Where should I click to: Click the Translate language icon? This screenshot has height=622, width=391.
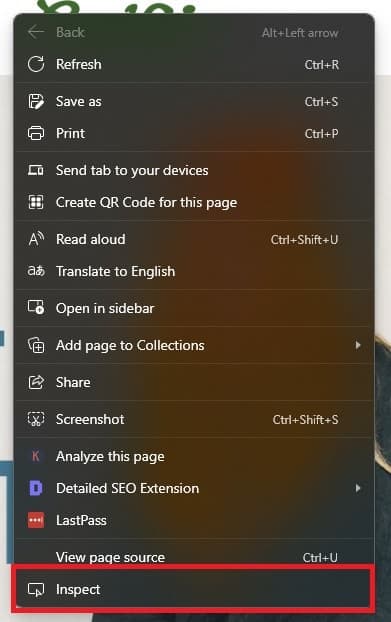point(36,271)
